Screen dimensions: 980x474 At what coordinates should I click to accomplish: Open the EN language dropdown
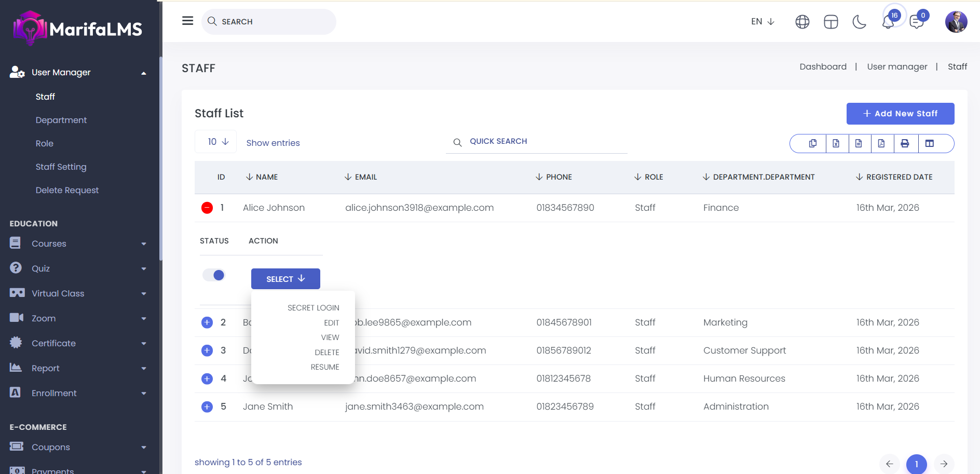pos(763,22)
